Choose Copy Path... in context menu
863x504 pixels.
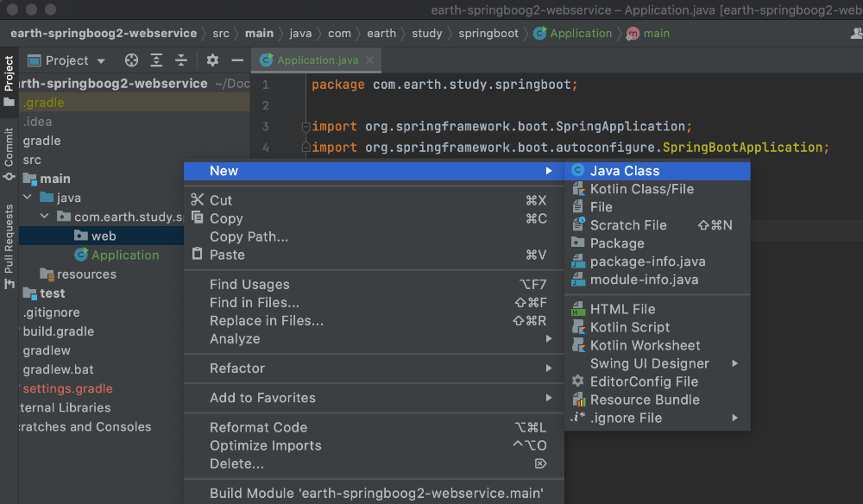[x=374, y=236]
